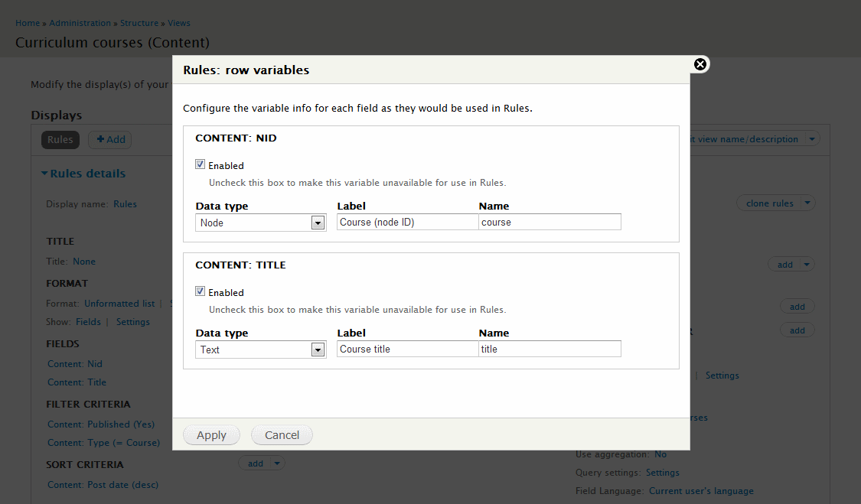Viewport: 861px width, 504px height.
Task: Close the Rules row variables dialog
Action: (700, 64)
